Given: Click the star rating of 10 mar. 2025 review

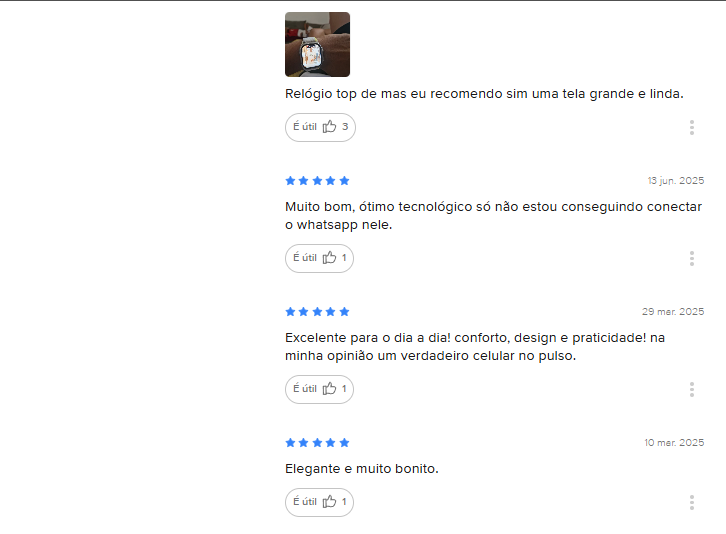Looking at the screenshot, I should click(x=317, y=443).
